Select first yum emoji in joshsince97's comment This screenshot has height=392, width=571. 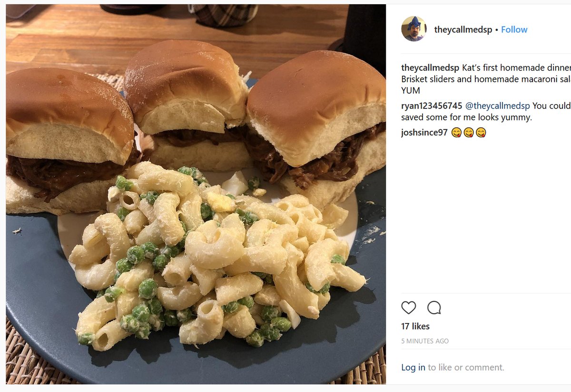456,133
